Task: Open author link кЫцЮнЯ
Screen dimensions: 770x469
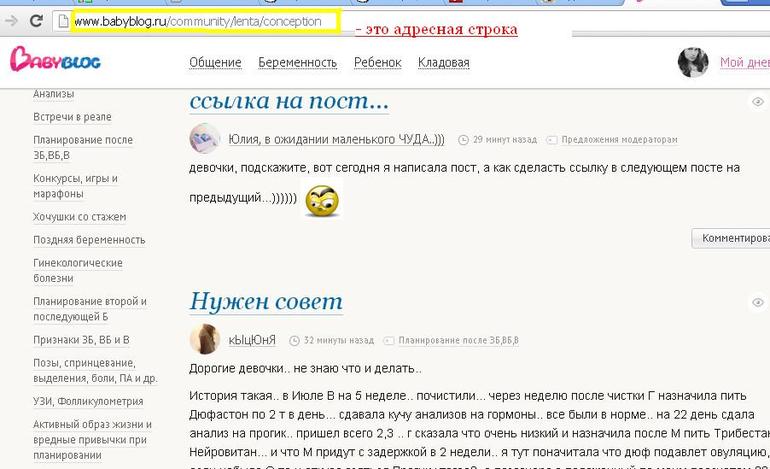Action: [x=252, y=340]
